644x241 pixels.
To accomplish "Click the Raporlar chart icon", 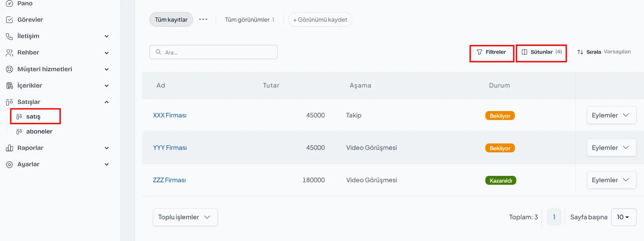I will point(10,148).
